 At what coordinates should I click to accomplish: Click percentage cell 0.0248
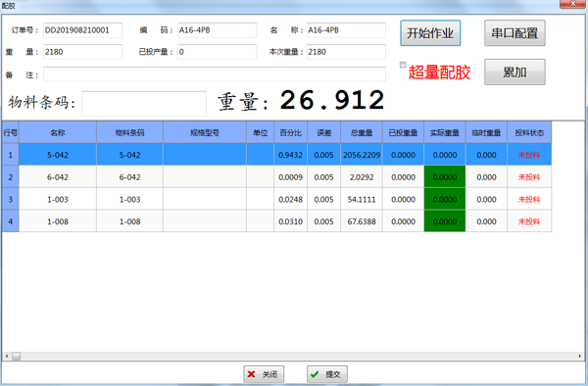pos(291,199)
